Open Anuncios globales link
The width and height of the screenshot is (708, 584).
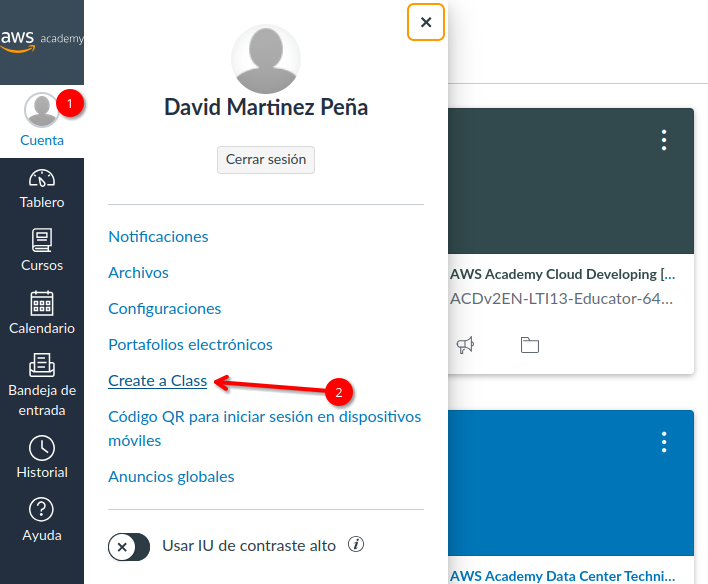point(171,477)
